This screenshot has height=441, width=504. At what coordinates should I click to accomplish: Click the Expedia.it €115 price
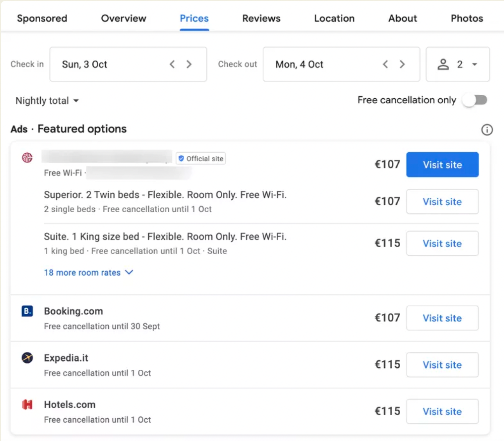point(387,364)
